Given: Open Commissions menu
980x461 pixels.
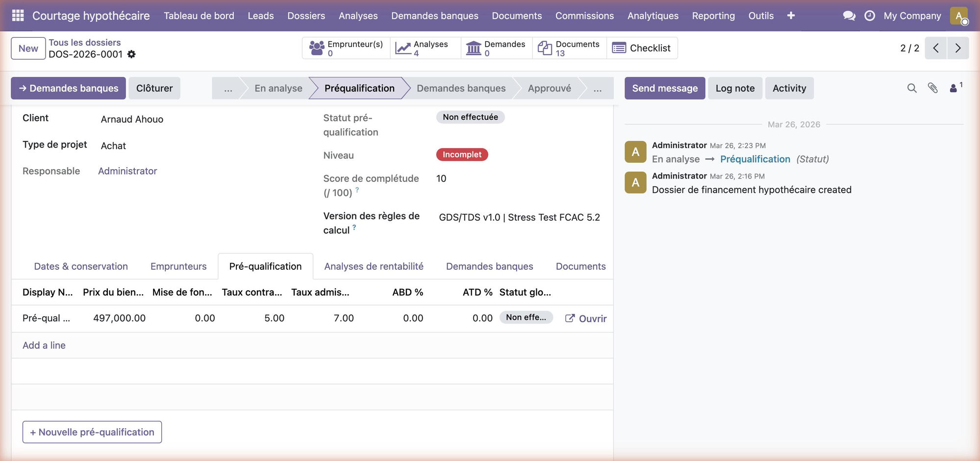Looking at the screenshot, I should point(584,16).
